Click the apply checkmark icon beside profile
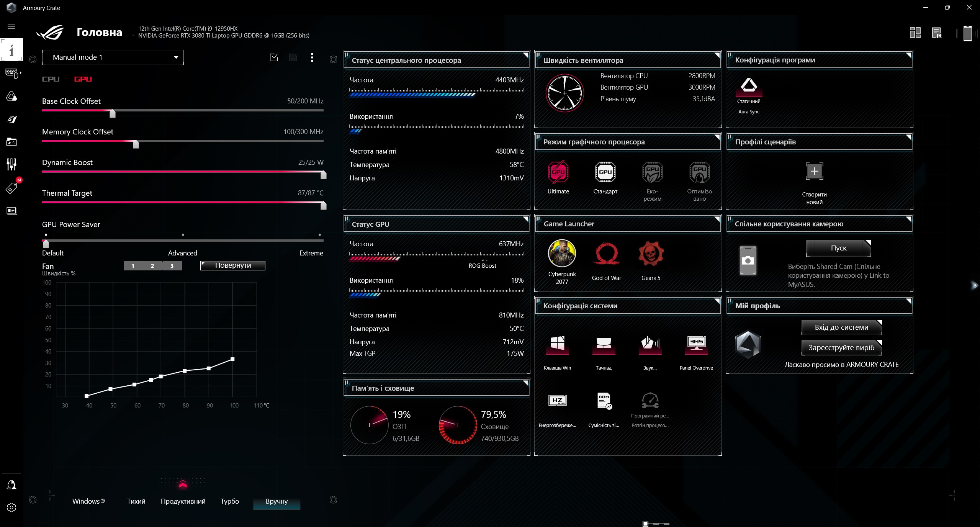Image resolution: width=980 pixels, height=527 pixels. point(274,57)
